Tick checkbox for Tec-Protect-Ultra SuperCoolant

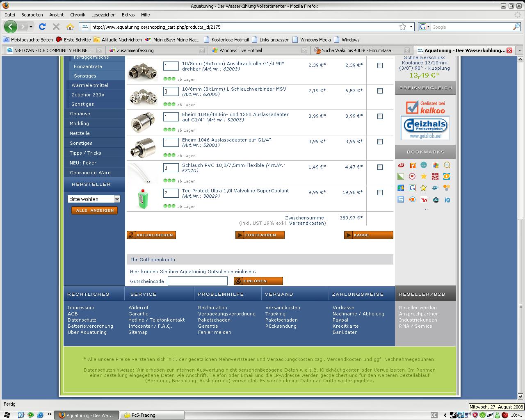(x=380, y=192)
